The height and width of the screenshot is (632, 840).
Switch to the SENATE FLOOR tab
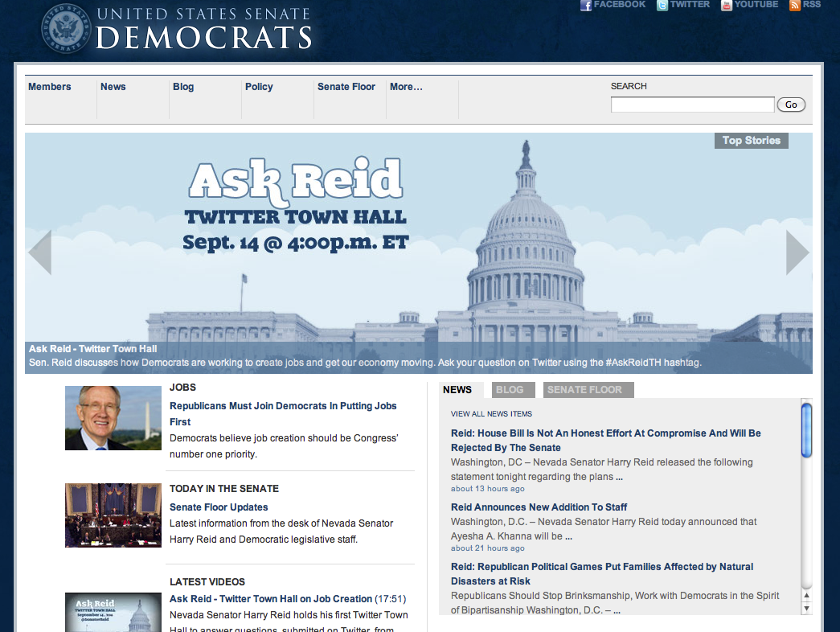(584, 390)
